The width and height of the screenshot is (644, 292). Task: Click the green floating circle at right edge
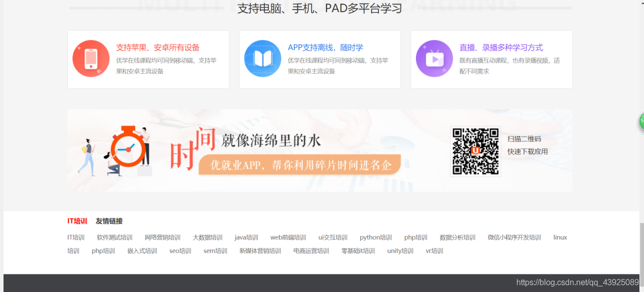click(x=641, y=121)
